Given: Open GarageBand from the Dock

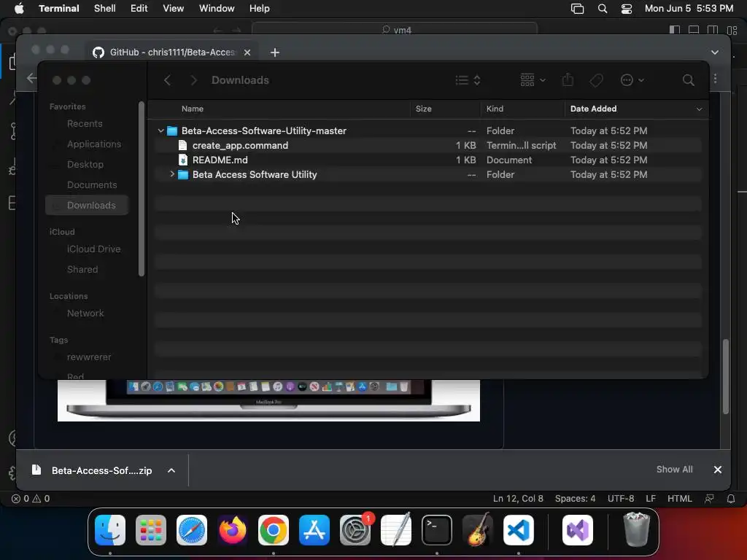Looking at the screenshot, I should pyautogui.click(x=478, y=530).
